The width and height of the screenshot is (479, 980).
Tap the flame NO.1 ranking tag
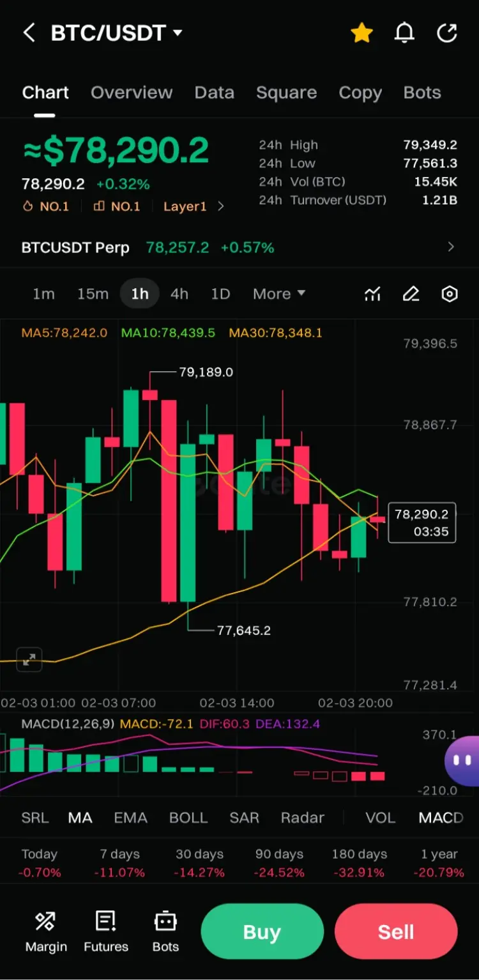coord(45,206)
